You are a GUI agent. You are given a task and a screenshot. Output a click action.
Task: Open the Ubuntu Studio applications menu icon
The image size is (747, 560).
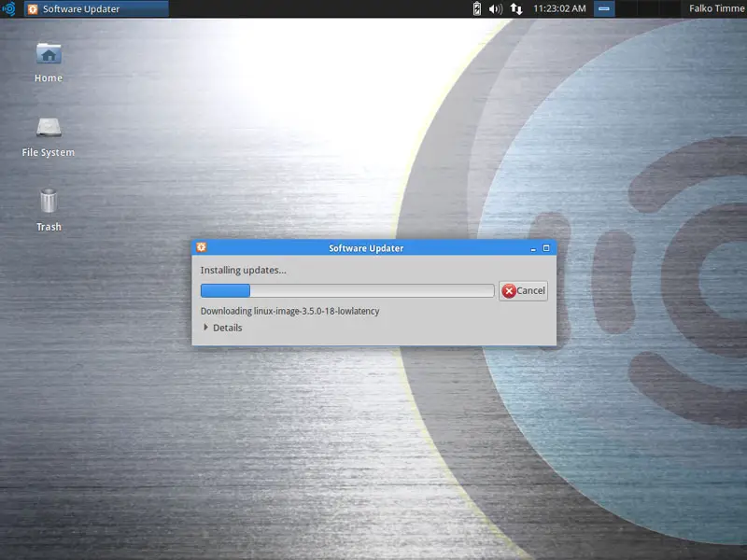(x=8, y=8)
